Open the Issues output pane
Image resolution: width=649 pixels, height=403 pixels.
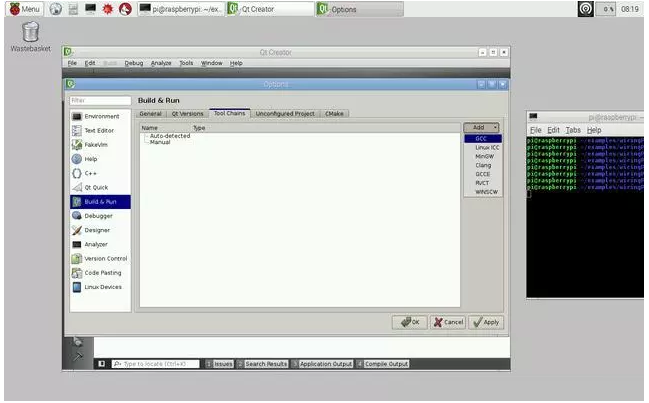(222, 364)
